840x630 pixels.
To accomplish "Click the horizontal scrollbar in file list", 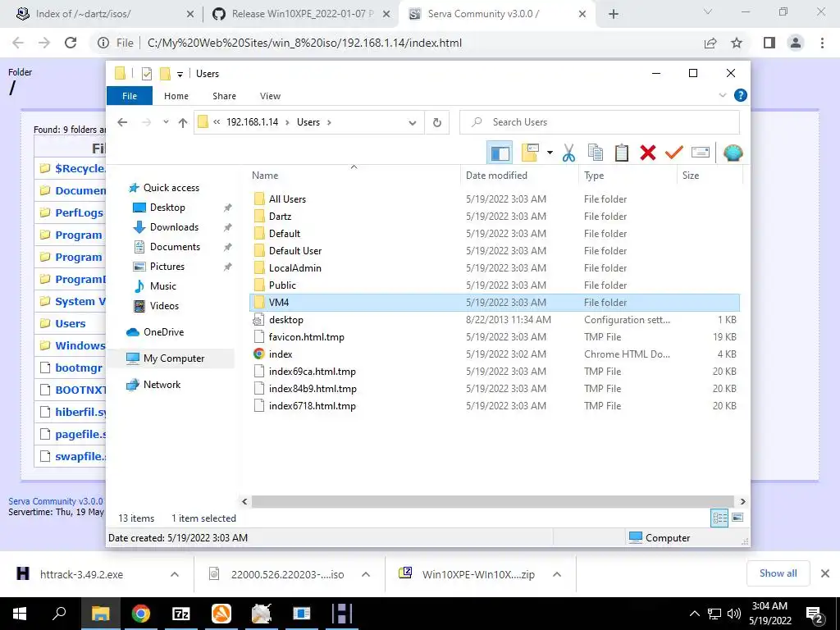I will (x=492, y=501).
